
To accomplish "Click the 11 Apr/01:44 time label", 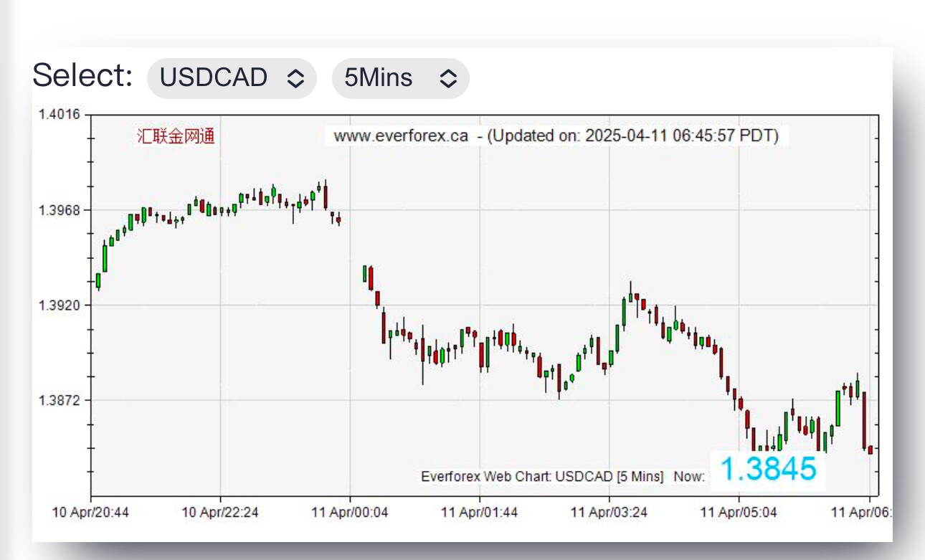I will point(480,513).
